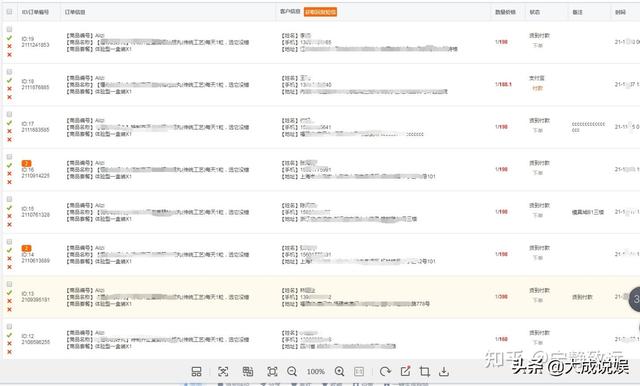Check the checkbox for order ID:13

(9, 284)
